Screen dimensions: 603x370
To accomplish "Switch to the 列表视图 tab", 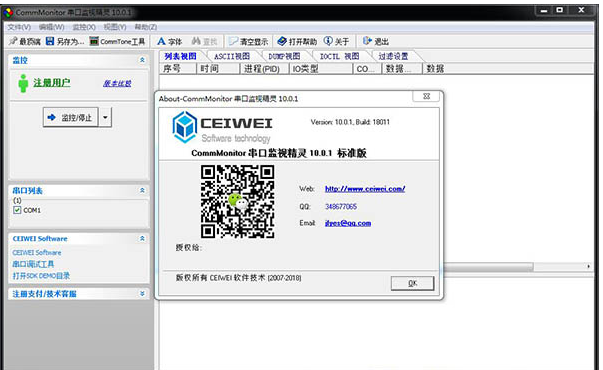I will pyautogui.click(x=180, y=56).
